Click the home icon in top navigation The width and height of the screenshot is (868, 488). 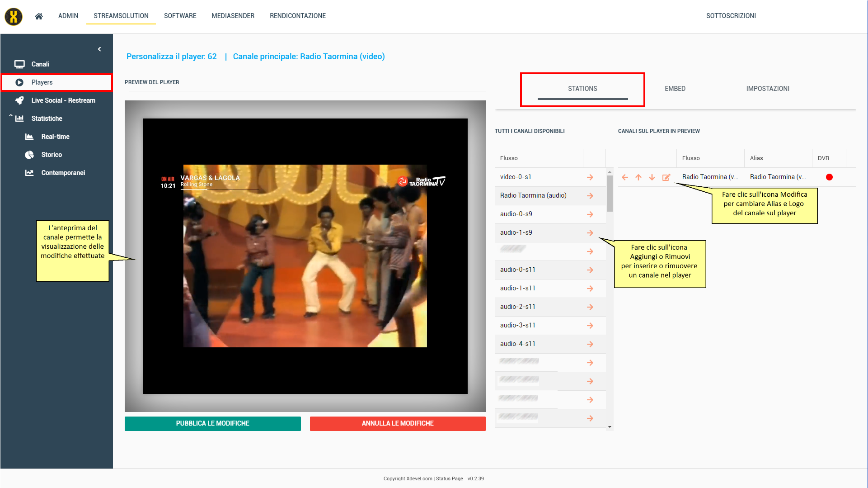tap(39, 16)
